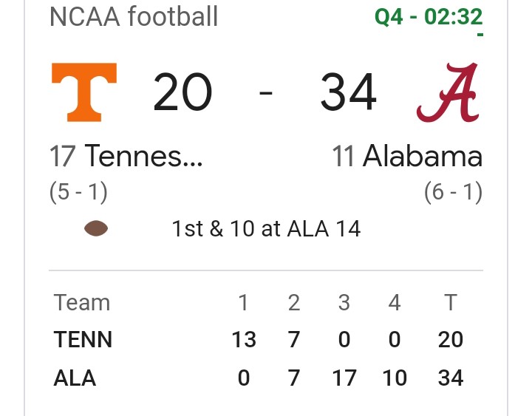Select the TENN row in the box score

(x=259, y=339)
